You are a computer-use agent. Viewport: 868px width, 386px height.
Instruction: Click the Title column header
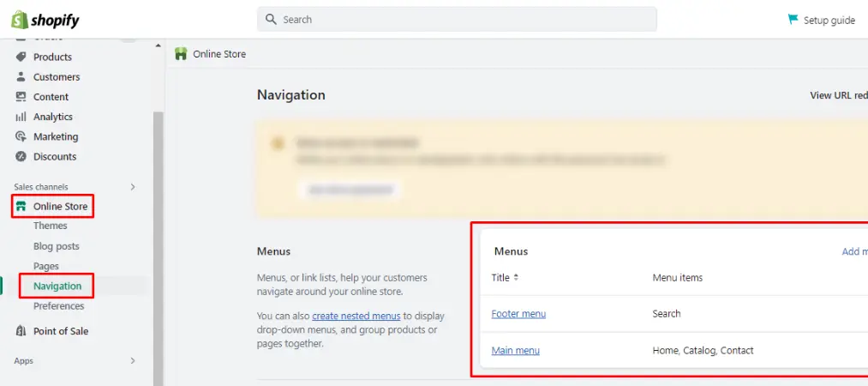(x=500, y=277)
